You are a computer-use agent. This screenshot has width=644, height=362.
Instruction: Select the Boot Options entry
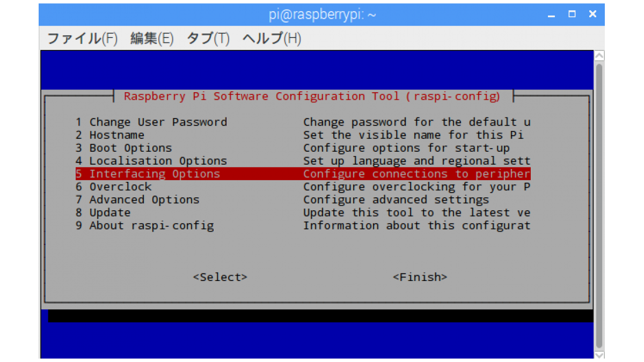pyautogui.click(x=303, y=148)
